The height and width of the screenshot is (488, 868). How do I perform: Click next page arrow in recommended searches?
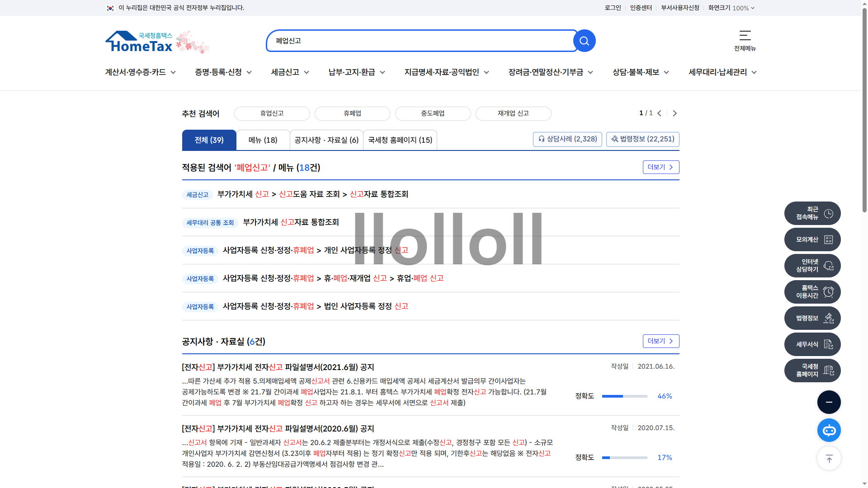point(675,113)
